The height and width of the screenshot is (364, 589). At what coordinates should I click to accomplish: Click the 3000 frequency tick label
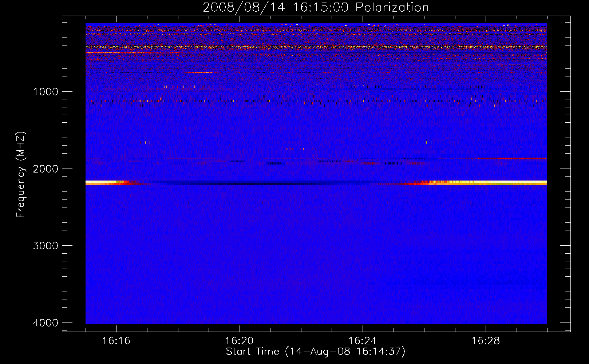46,246
